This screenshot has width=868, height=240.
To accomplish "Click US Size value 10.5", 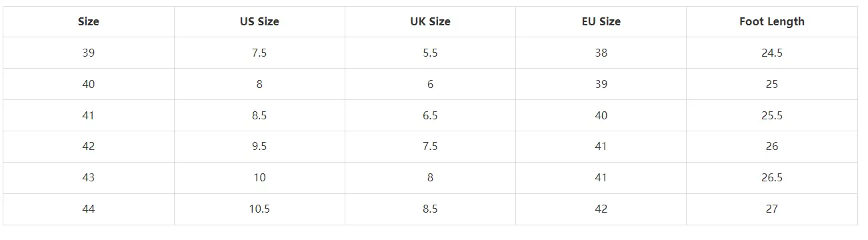I will pyautogui.click(x=259, y=209).
